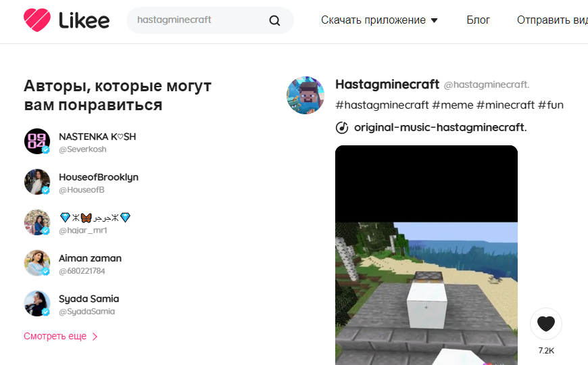
Task: Click Syada Samia author name
Action: tap(89, 299)
